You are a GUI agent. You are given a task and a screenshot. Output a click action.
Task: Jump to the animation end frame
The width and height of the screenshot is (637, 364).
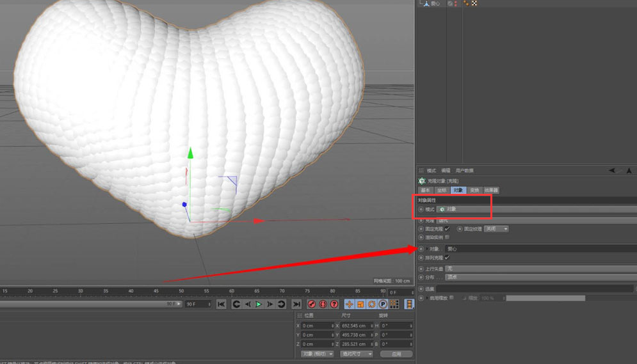pyautogui.click(x=296, y=305)
